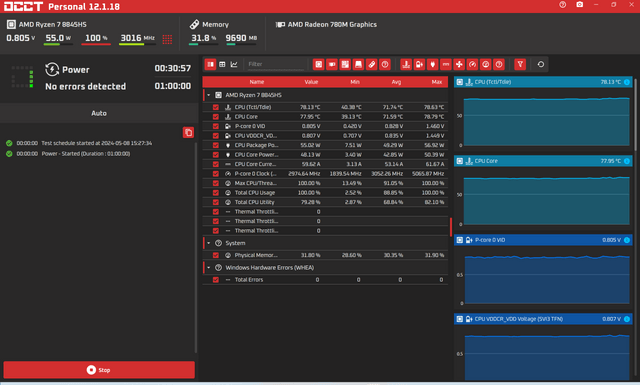Switch to the table-only view icon

click(x=222, y=64)
